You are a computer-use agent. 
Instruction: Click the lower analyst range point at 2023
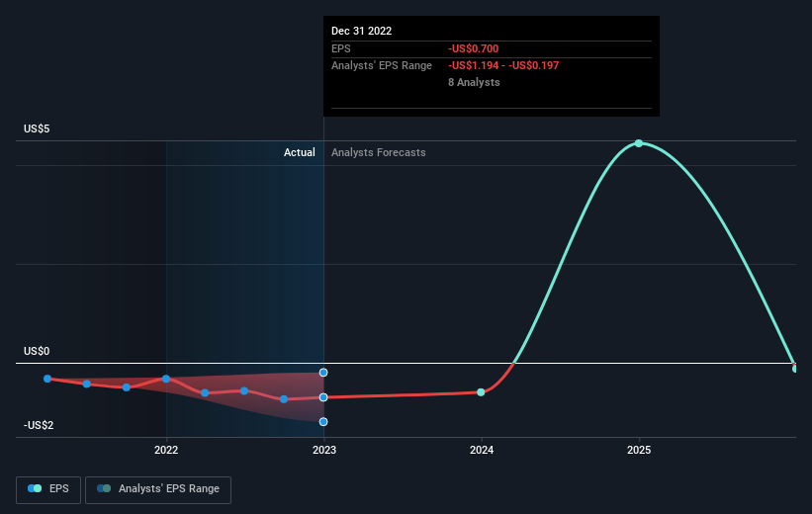pos(323,422)
